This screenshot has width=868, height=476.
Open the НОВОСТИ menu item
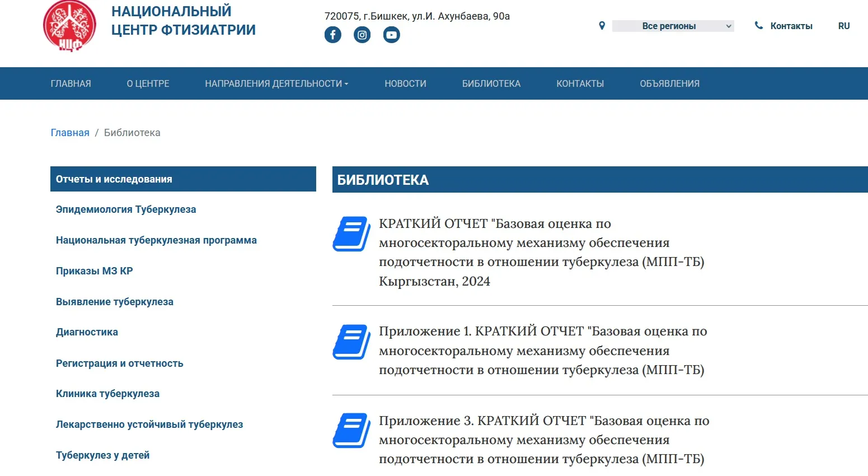pyautogui.click(x=405, y=83)
